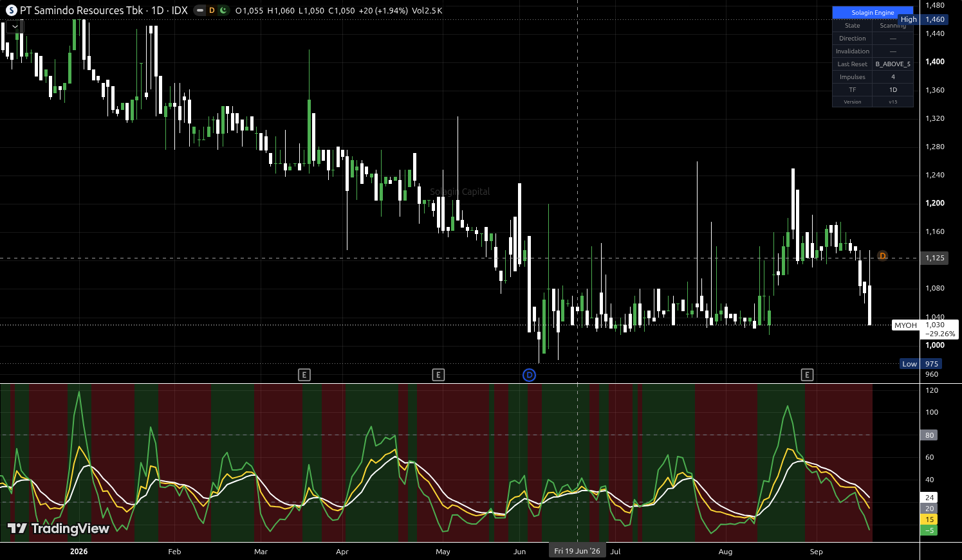
Task: Click the -29.26% change value on price axis
Action: (x=940, y=334)
